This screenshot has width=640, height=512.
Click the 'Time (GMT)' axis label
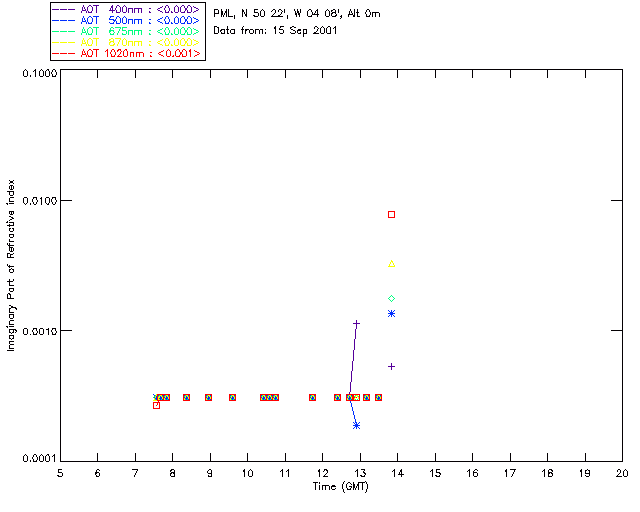(341, 487)
